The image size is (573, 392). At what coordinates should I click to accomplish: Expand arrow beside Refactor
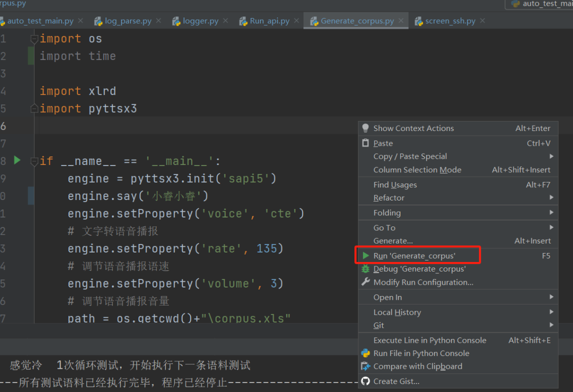click(x=551, y=197)
